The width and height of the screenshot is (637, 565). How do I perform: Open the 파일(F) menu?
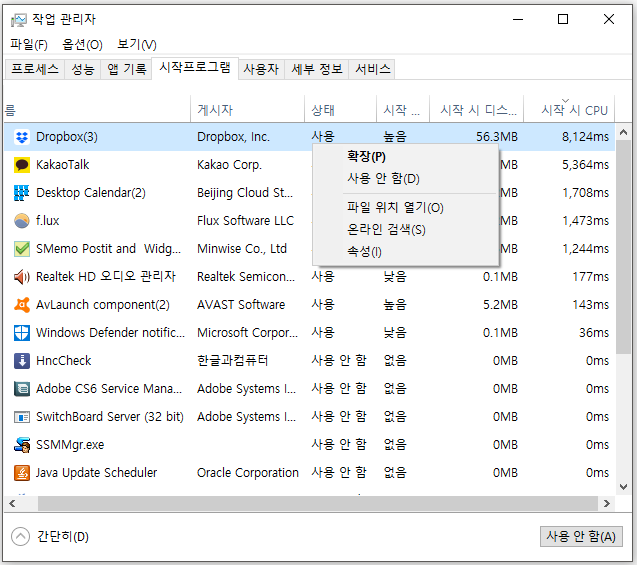coord(29,44)
